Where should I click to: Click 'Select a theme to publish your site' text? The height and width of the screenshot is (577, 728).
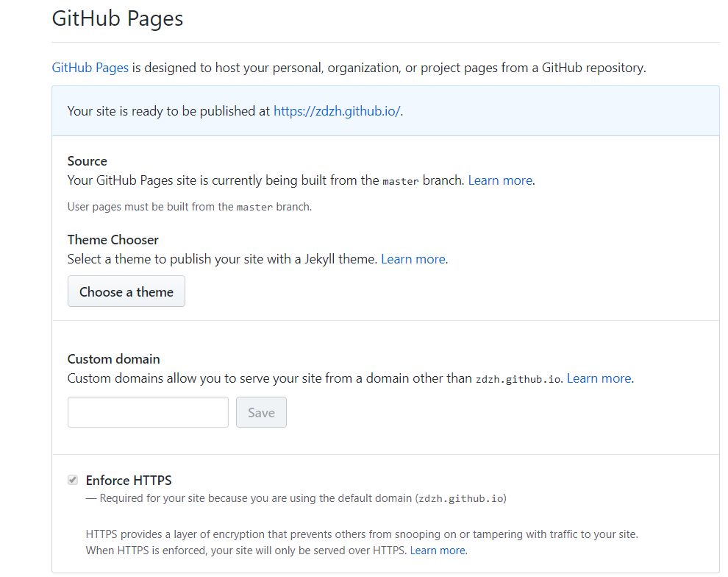click(222, 259)
